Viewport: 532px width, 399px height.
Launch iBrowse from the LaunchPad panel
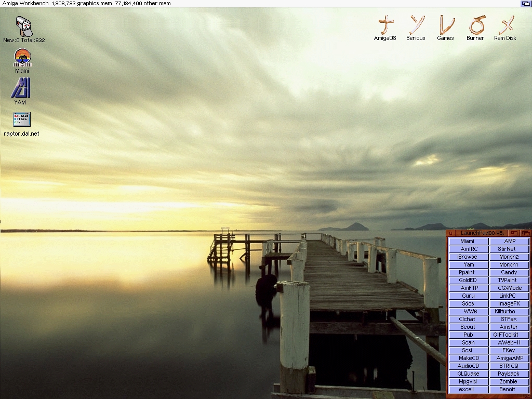[468, 257]
